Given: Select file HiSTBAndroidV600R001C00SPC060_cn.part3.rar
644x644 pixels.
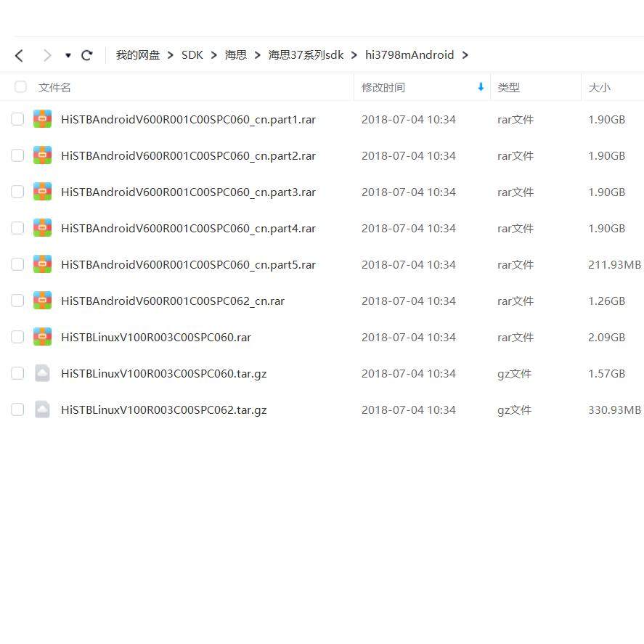Looking at the screenshot, I should (x=189, y=192).
